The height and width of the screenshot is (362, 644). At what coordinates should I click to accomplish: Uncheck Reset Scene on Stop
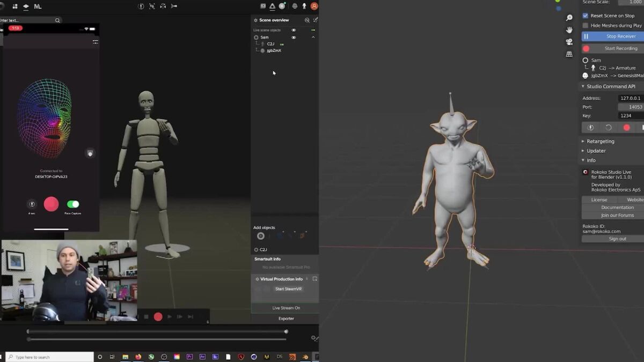586,16
